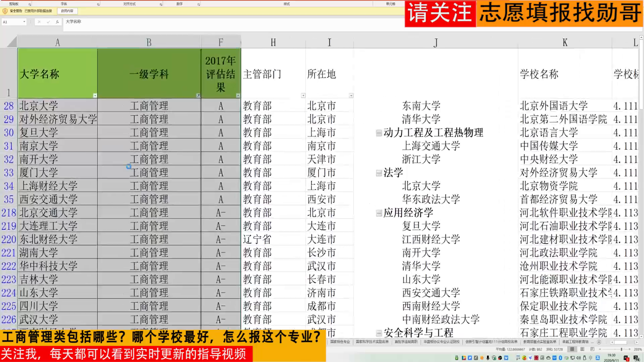Click the horizontal scrollbar right arrow

coord(637,342)
